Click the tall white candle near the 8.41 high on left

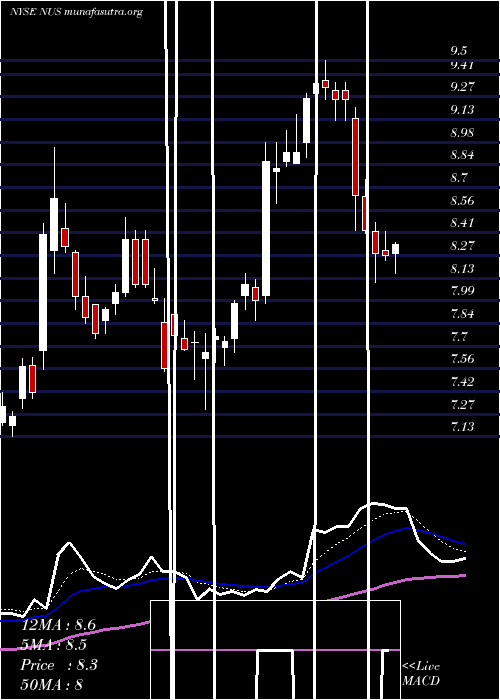[x=43, y=292]
